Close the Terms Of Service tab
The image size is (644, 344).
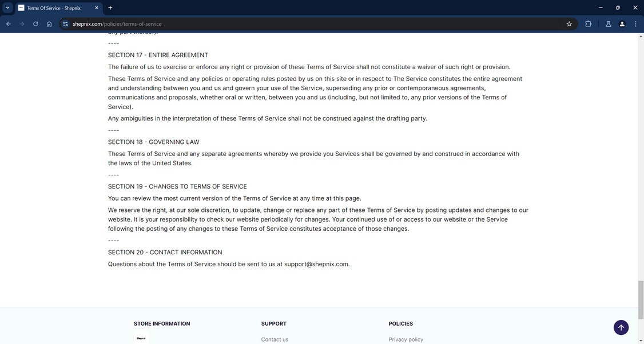[x=96, y=8]
